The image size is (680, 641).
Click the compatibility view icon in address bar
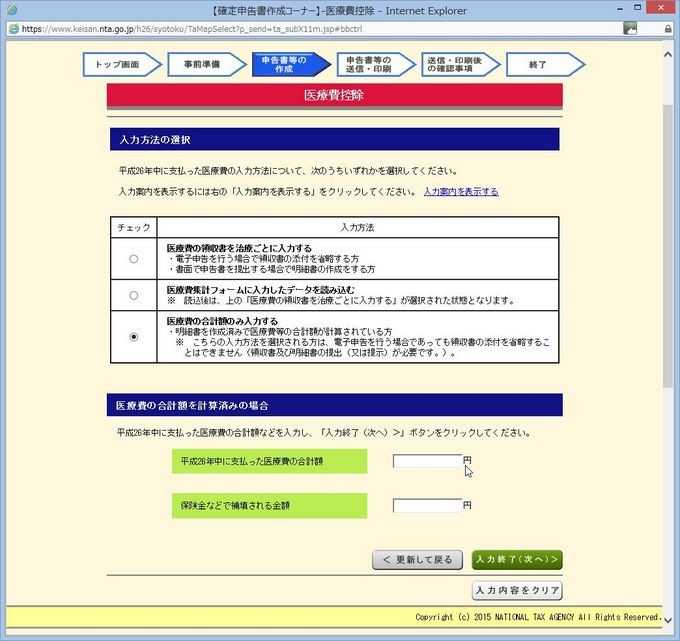coord(630,29)
